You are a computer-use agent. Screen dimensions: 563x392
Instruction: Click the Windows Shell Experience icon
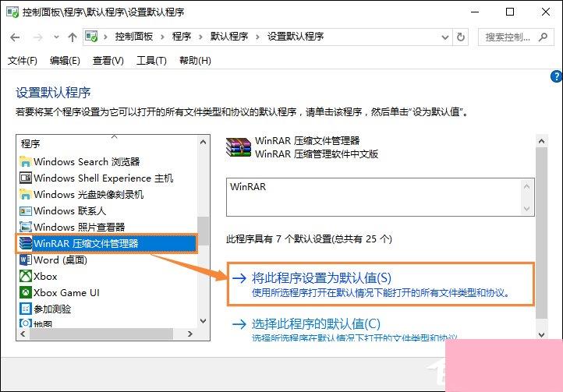[26, 178]
